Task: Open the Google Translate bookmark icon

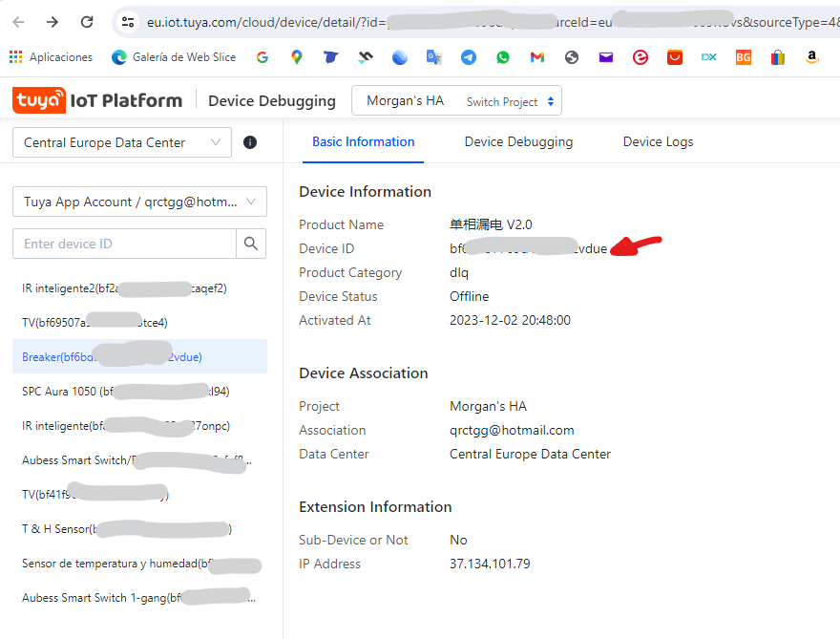Action: (434, 57)
